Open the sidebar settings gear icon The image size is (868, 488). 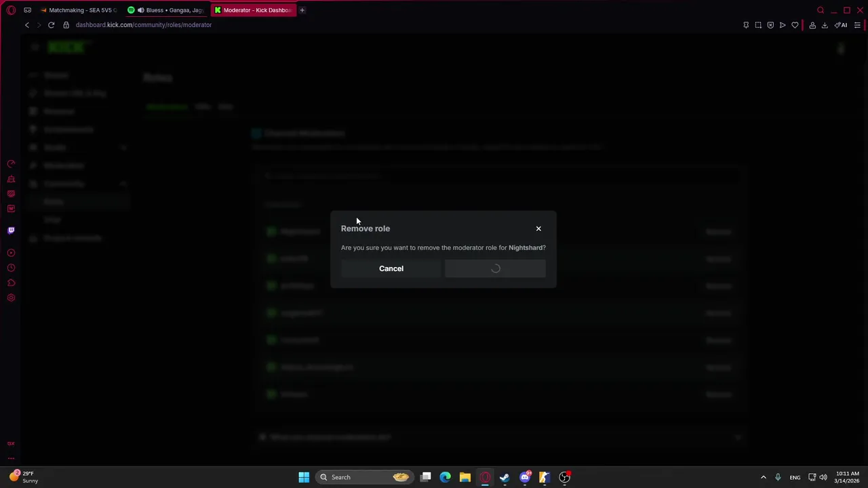click(x=11, y=298)
